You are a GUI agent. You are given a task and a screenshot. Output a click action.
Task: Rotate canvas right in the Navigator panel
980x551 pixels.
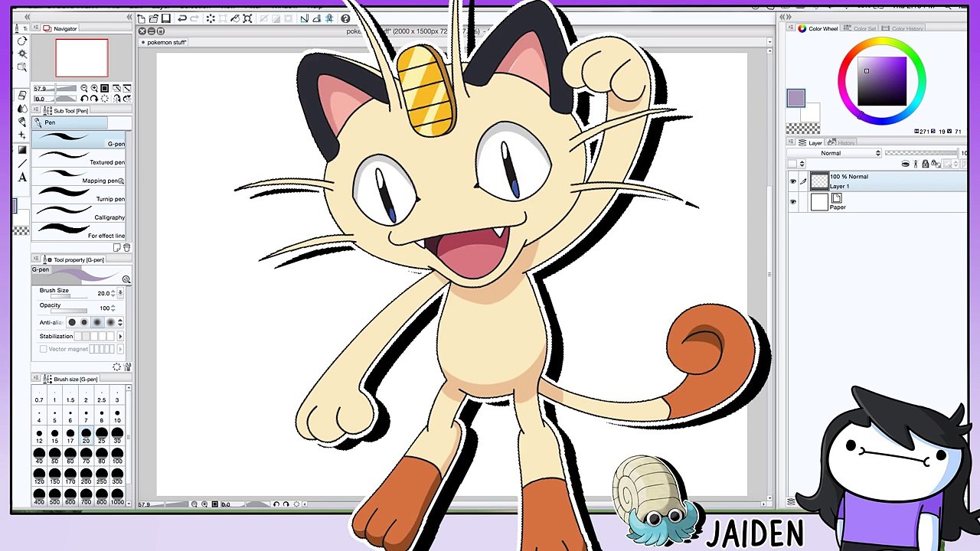(94, 99)
